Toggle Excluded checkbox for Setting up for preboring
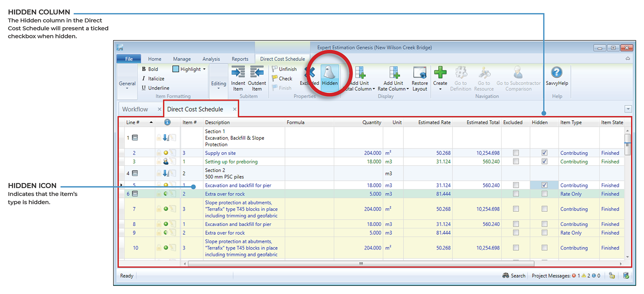This screenshot has width=644, height=294. point(516,162)
